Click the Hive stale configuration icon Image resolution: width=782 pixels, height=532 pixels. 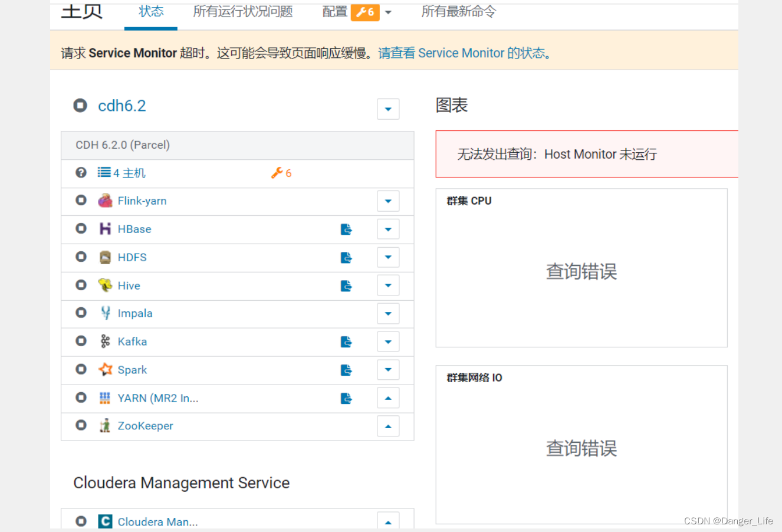(x=347, y=286)
